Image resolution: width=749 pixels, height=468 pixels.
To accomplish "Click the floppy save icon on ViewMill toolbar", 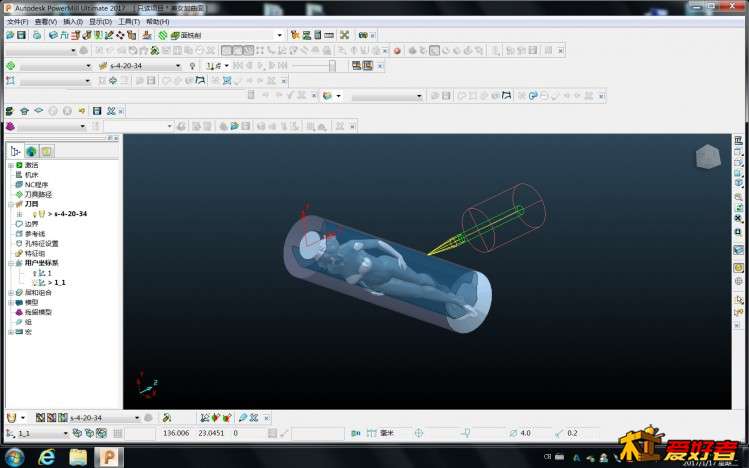I will pos(97,111).
